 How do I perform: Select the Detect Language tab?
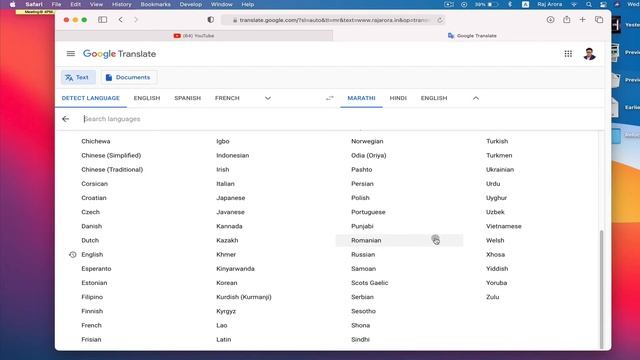pyautogui.click(x=91, y=98)
